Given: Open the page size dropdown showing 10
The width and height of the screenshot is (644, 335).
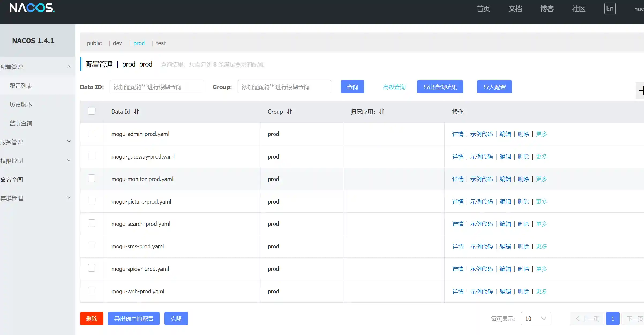Looking at the screenshot, I should [536, 319].
